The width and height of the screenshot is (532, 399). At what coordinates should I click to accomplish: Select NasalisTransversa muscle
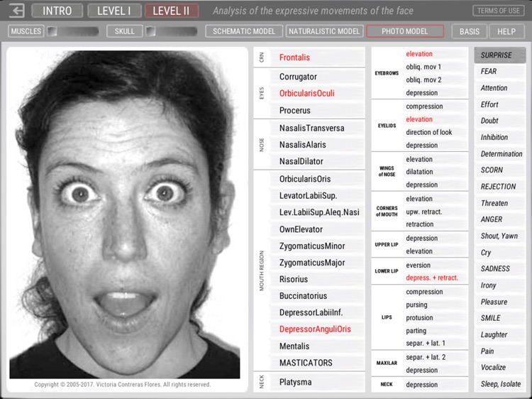(x=317, y=128)
